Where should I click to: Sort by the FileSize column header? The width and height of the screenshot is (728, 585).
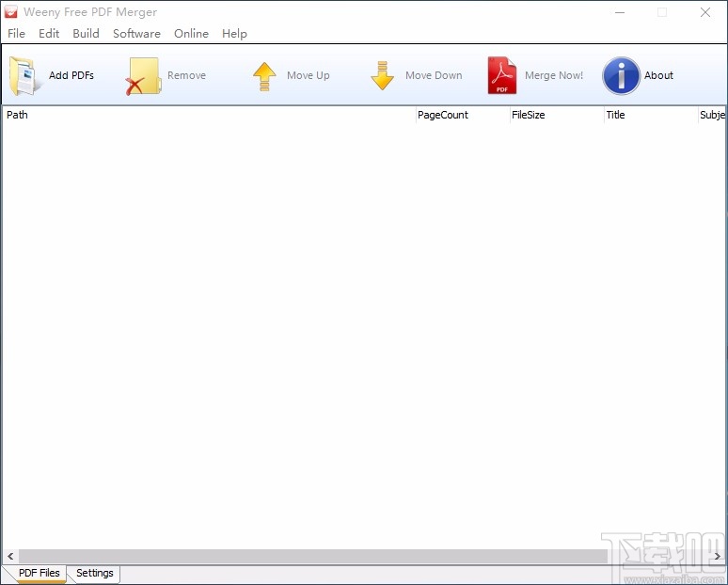coord(557,115)
